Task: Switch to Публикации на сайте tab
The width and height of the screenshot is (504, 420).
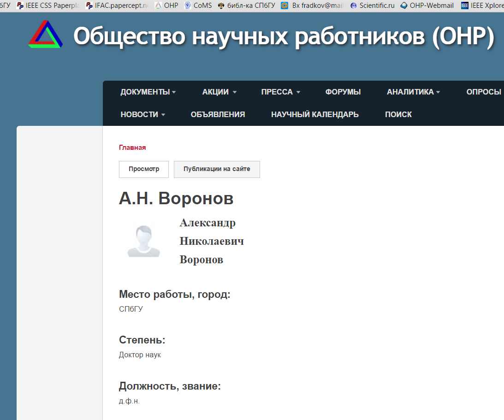Action: 217,169
